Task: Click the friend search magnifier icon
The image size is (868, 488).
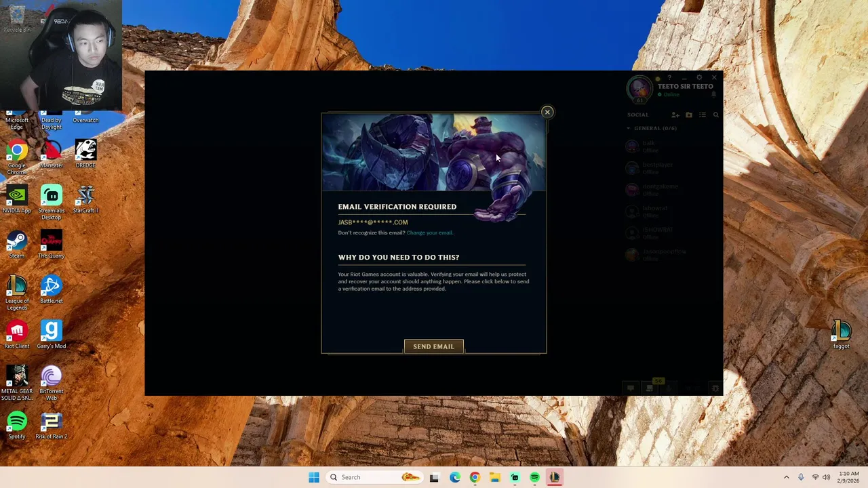Action: pyautogui.click(x=715, y=115)
